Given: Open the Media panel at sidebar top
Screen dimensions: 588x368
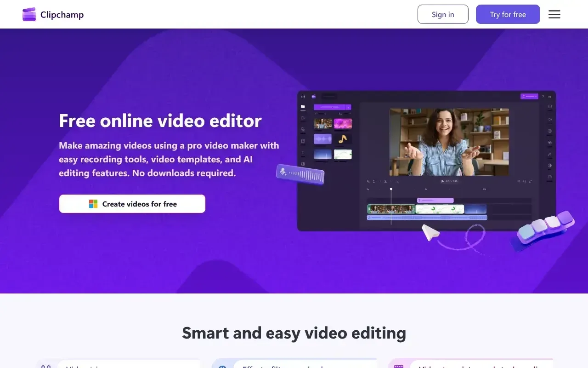Looking at the screenshot, I should [x=303, y=107].
